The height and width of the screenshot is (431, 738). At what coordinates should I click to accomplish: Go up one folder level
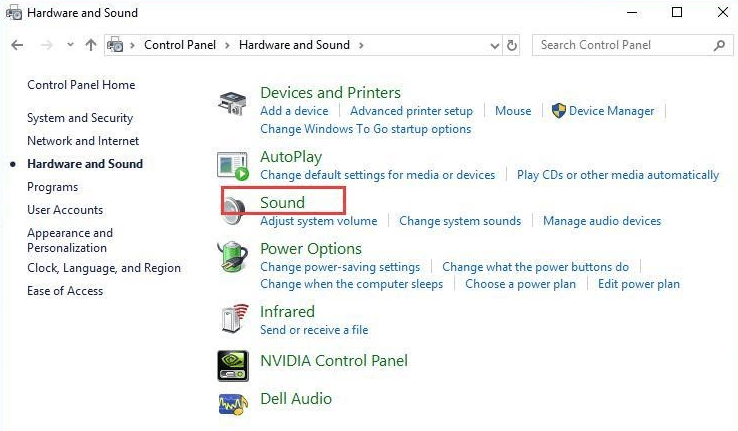(x=91, y=45)
